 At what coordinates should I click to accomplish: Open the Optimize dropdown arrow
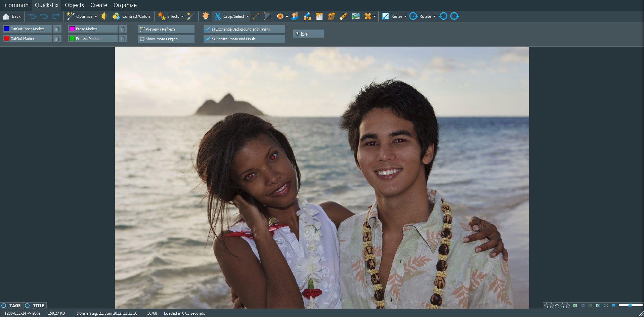tap(96, 16)
